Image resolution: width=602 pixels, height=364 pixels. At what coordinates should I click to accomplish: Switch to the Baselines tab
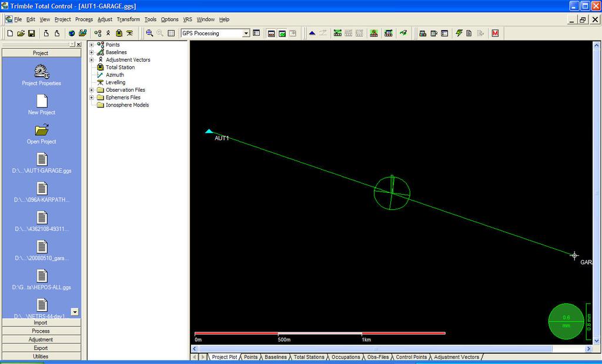click(276, 357)
